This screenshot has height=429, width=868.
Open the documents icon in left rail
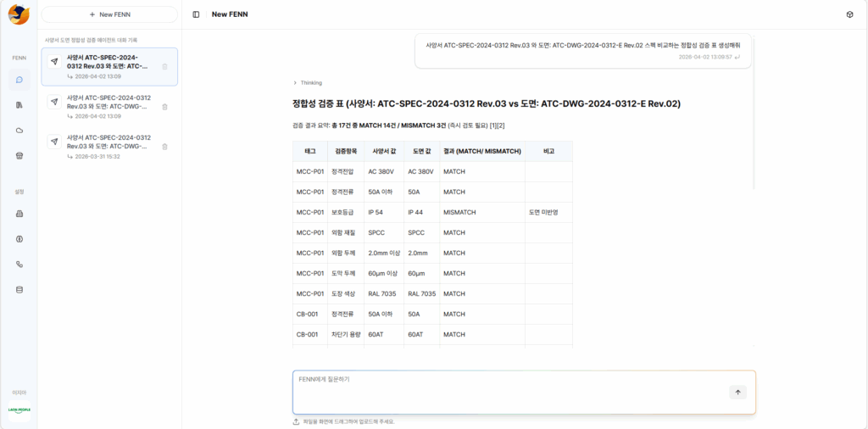click(x=19, y=105)
